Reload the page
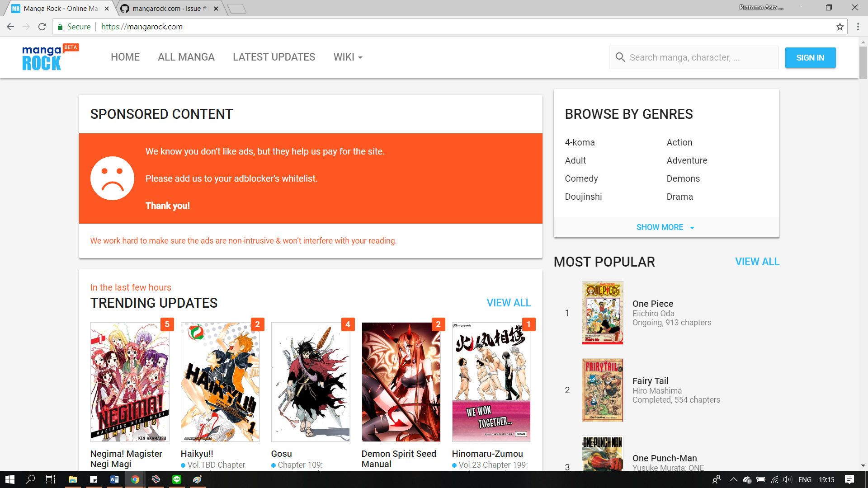Screen dimensions: 868x488 pos(42,27)
